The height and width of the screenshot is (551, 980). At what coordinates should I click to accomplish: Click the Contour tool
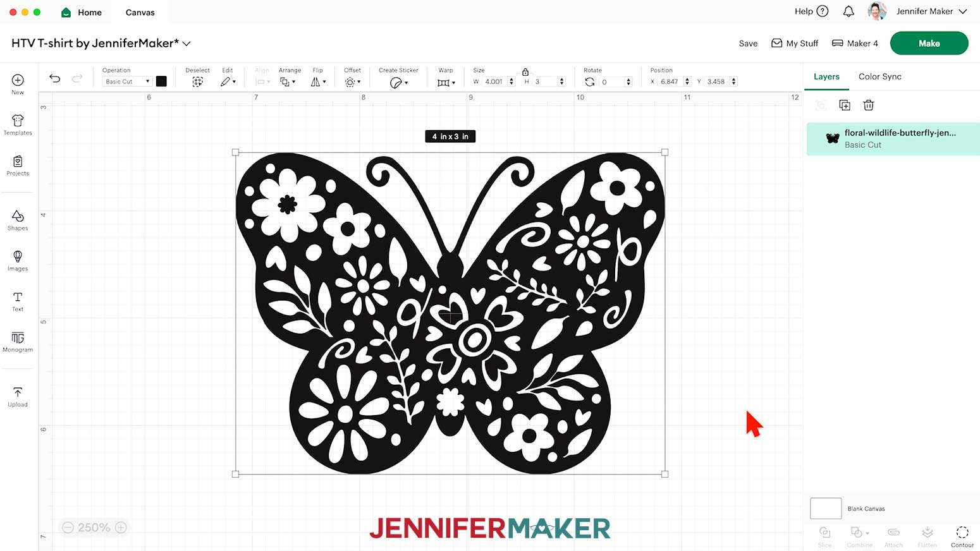point(962,536)
